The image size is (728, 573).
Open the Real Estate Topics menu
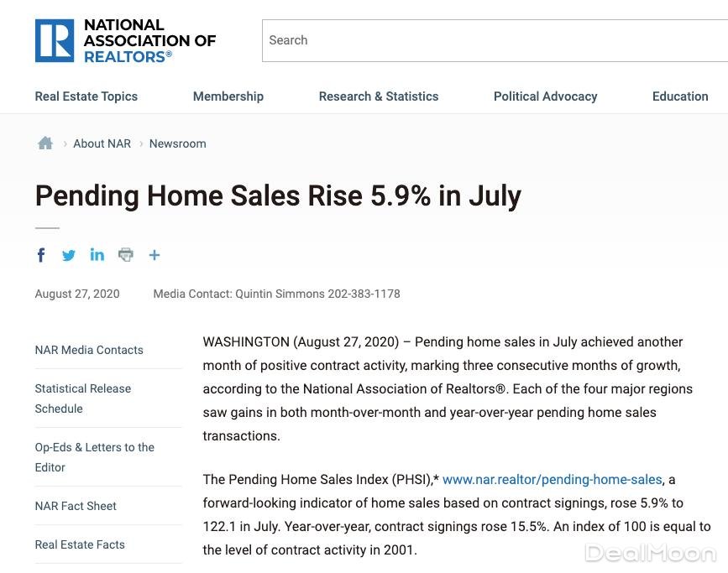(86, 96)
